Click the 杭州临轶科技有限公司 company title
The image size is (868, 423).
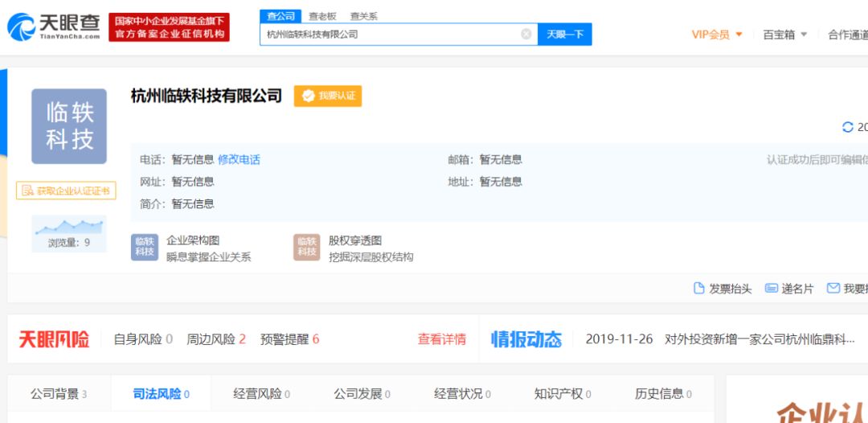click(206, 96)
